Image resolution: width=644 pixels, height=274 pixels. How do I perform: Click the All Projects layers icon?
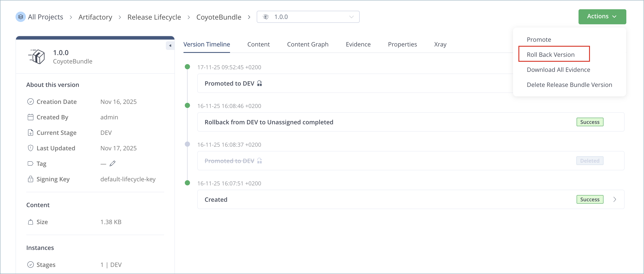[x=20, y=17]
